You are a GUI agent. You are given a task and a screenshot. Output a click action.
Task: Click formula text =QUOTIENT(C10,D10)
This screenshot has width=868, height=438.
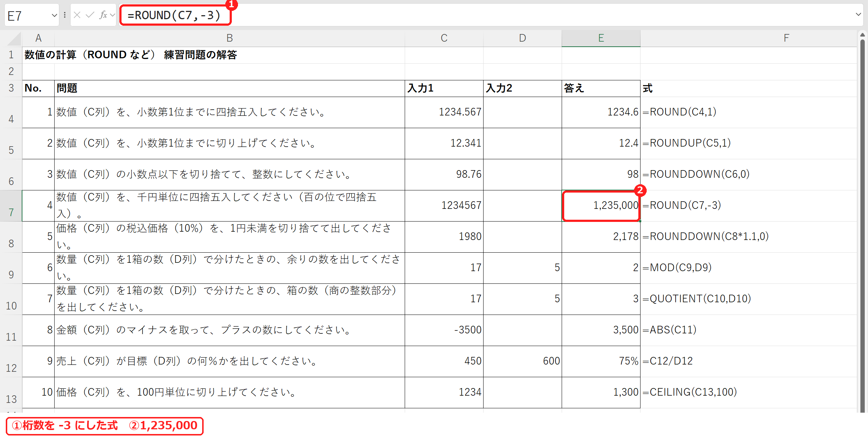(697, 299)
